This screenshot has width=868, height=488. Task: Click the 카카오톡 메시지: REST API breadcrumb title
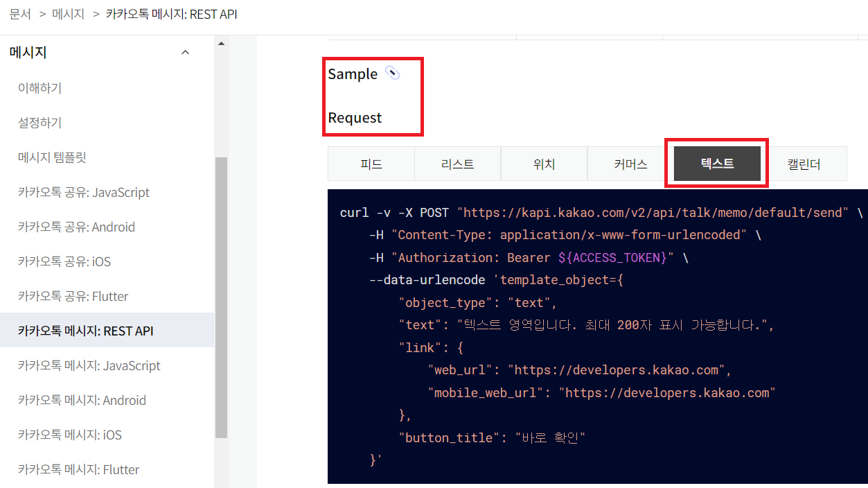coord(172,14)
